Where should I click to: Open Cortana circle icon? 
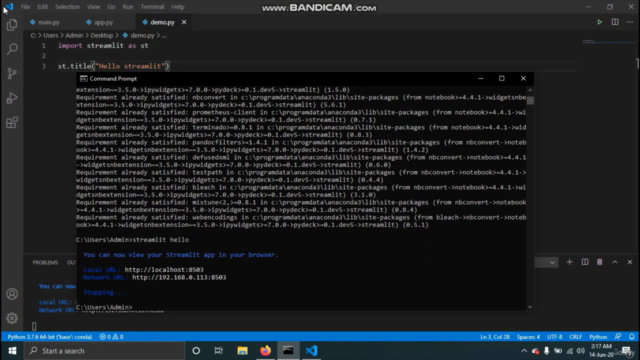(196, 351)
